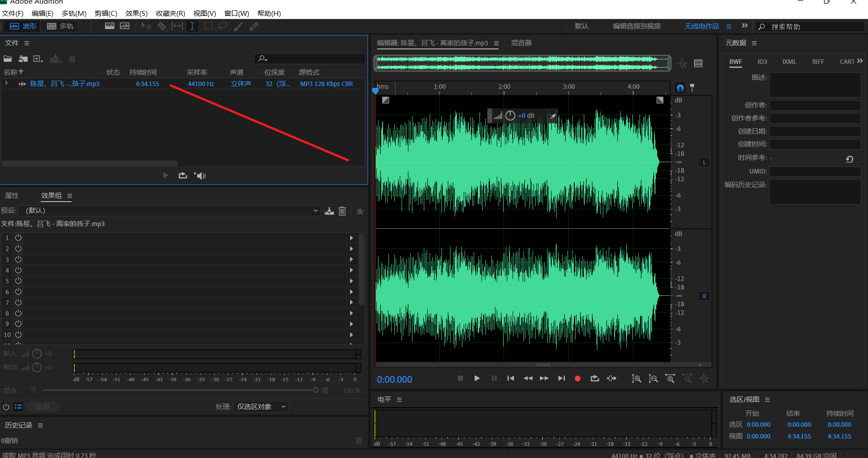Screen dimensions: 868x458
Task: Open effect list arrow for slot 4
Action: click(351, 270)
